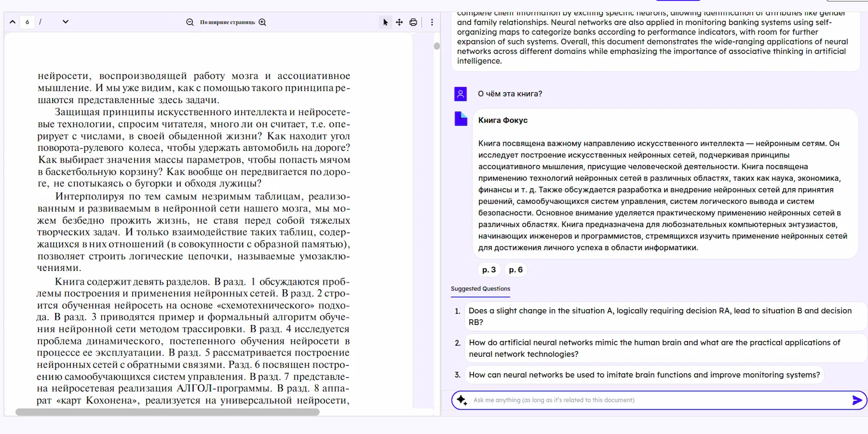Zoom in on the PDF page

pos(263,22)
